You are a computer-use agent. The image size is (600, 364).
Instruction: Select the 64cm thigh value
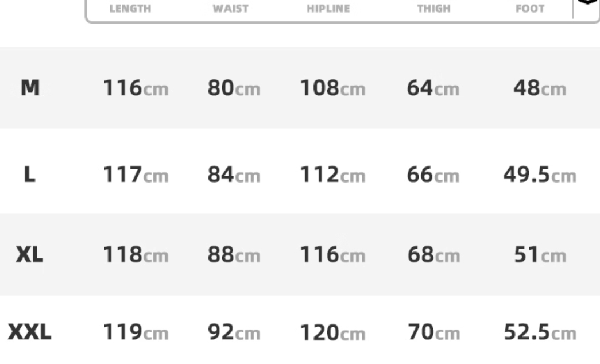click(433, 88)
